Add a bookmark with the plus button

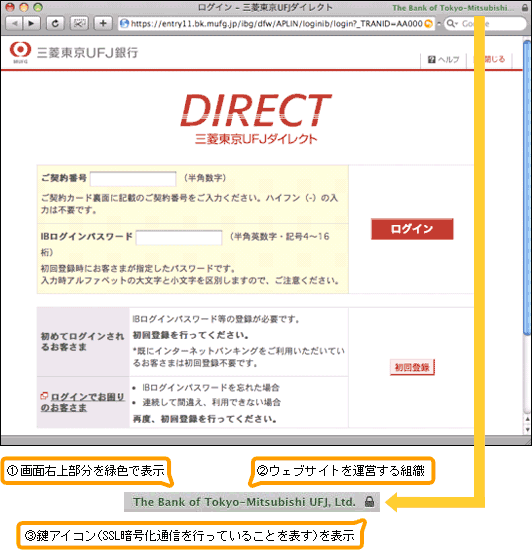click(103, 24)
